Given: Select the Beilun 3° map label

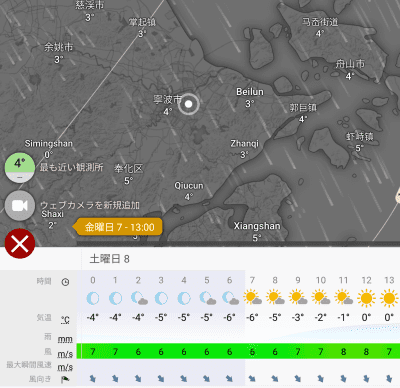Looking at the screenshot, I should click(250, 97).
